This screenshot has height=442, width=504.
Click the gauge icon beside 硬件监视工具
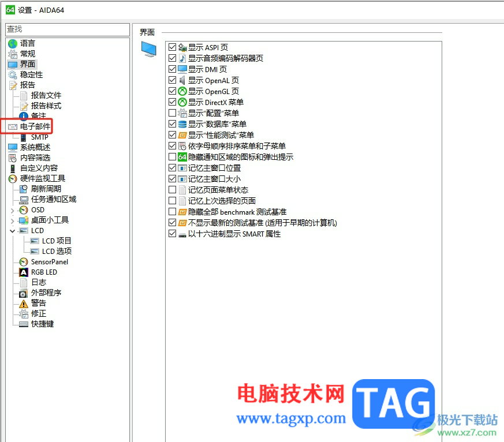pos(13,179)
